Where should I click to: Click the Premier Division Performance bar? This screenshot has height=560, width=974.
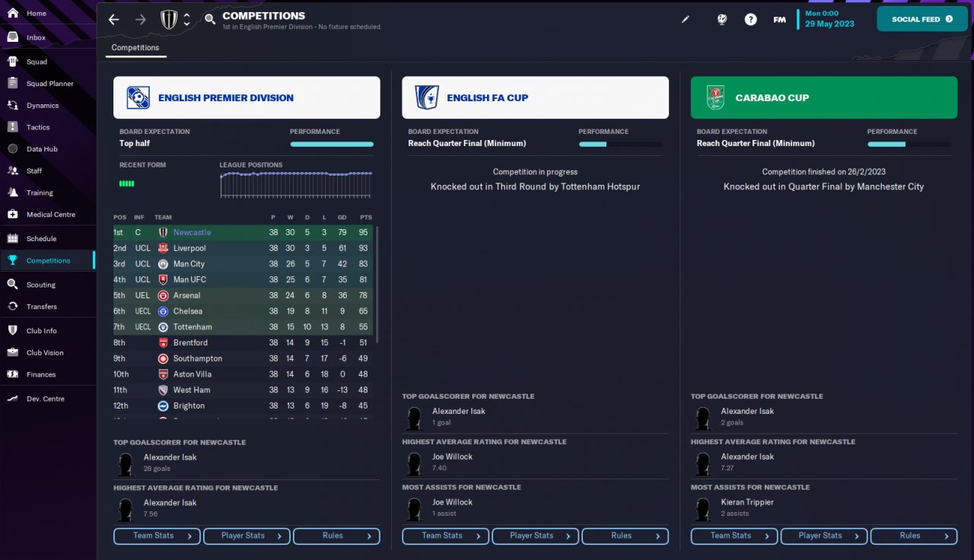pyautogui.click(x=332, y=144)
